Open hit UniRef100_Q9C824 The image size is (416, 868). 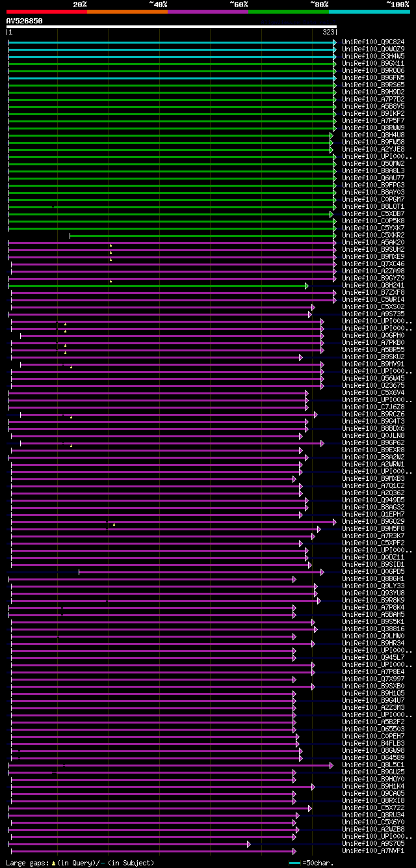[x=373, y=42]
